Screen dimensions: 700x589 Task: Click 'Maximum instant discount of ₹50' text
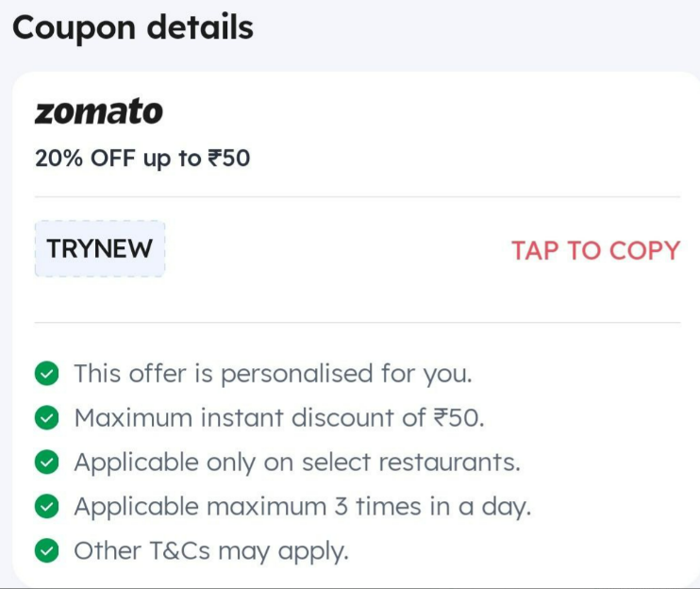[x=279, y=418]
